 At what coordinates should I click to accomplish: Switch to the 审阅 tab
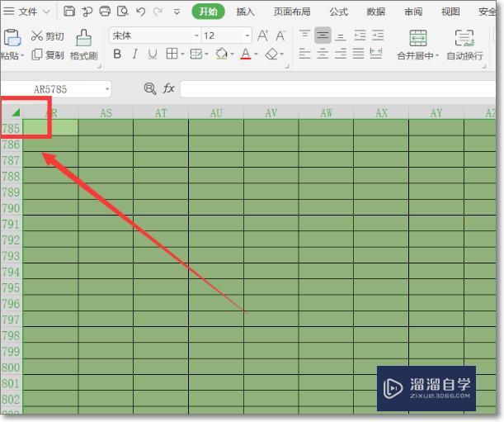coord(413,12)
